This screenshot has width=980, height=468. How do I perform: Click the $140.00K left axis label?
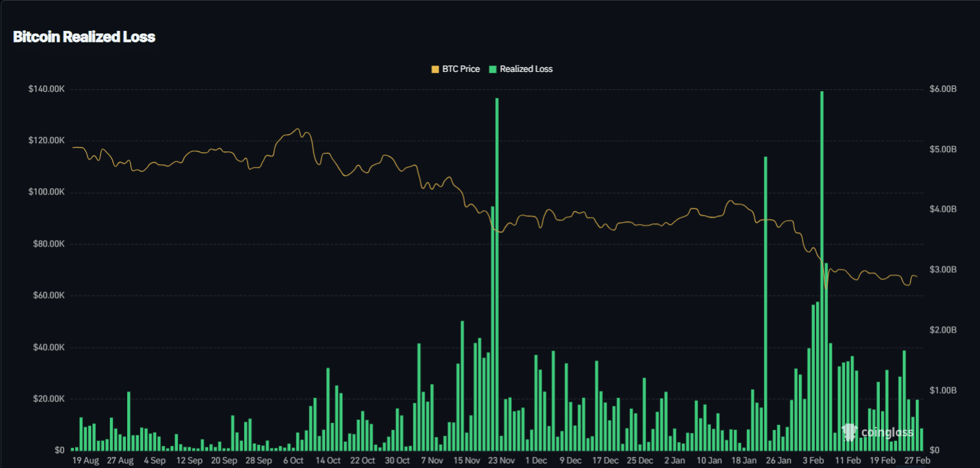pos(46,89)
